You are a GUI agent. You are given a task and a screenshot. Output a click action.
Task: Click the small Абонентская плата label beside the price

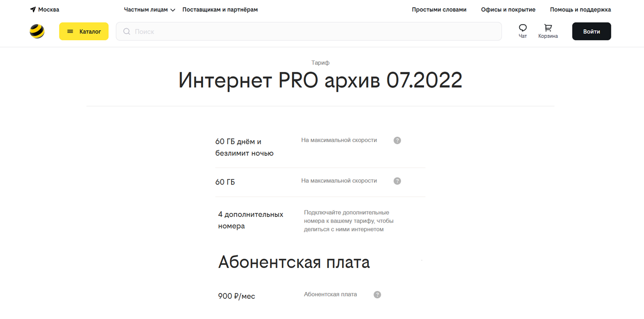[331, 294]
